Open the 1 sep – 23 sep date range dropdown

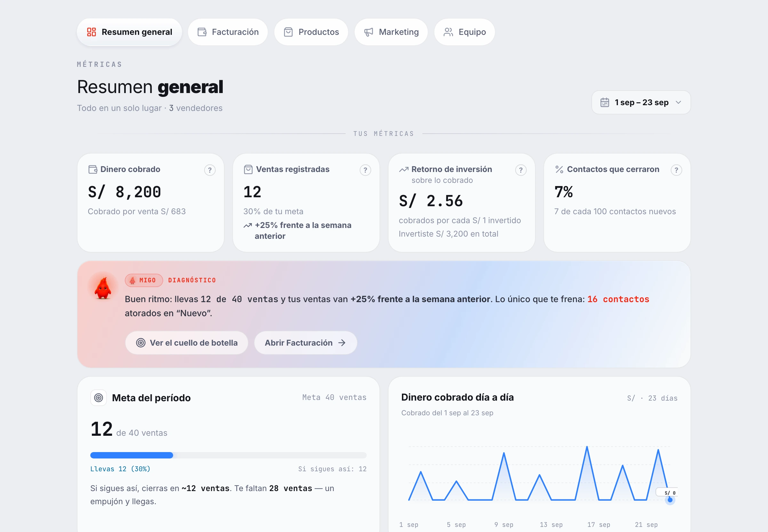click(641, 102)
